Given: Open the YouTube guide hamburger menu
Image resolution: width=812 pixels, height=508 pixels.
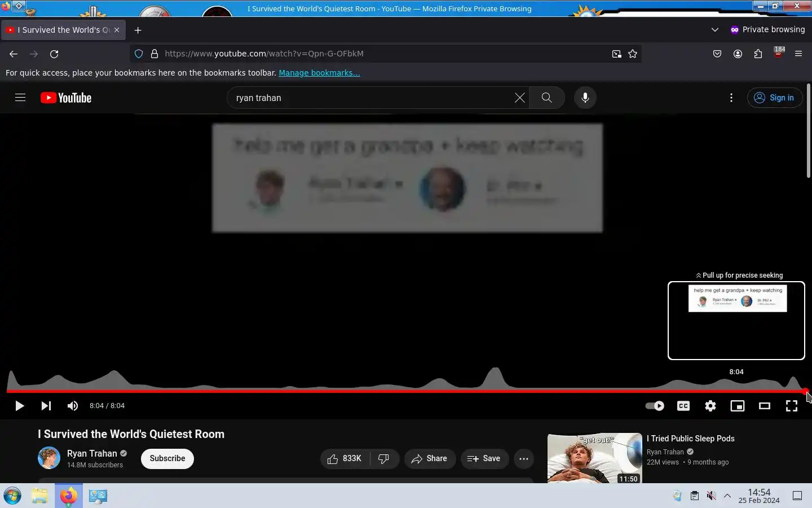Looking at the screenshot, I should click(x=20, y=98).
